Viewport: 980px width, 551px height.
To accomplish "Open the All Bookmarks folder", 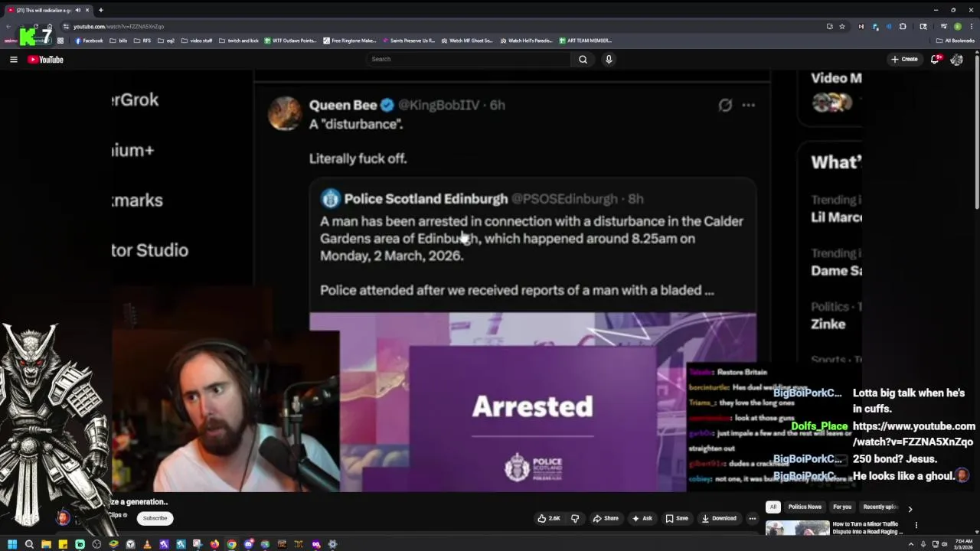I will pos(955,41).
